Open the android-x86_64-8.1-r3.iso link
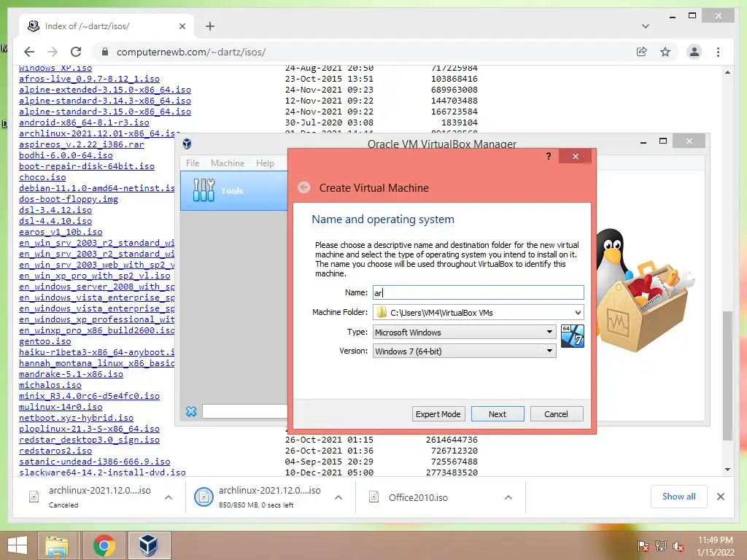This screenshot has height=560, width=747. click(84, 122)
